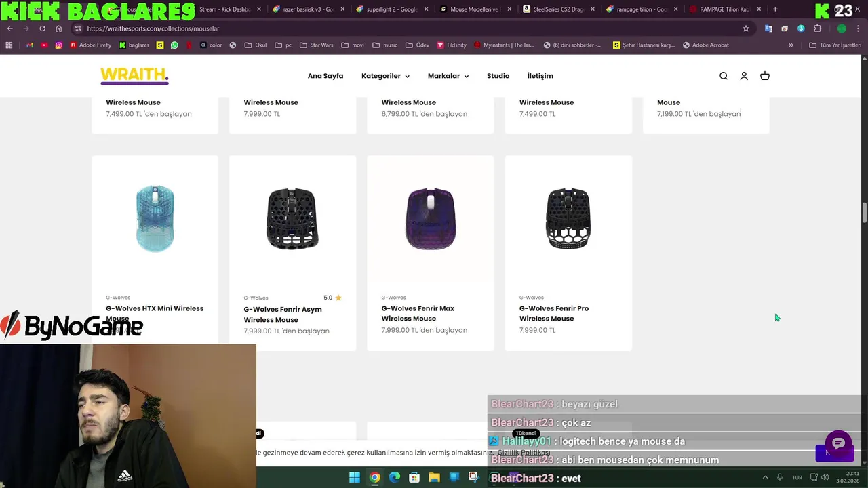The image size is (868, 488).
Task: Bookmark page with the star icon
Action: (746, 28)
